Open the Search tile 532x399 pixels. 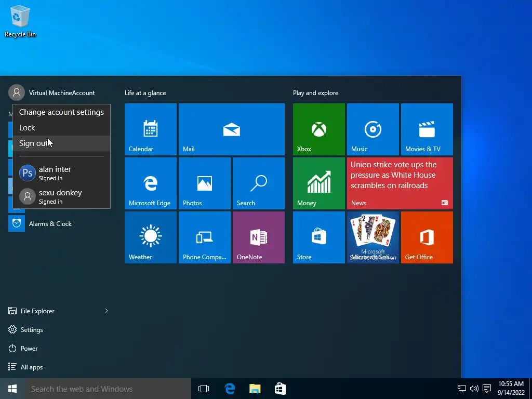point(259,183)
